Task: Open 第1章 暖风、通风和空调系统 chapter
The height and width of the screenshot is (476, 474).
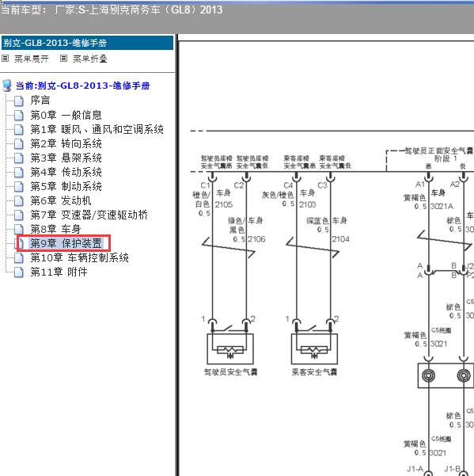Action: (x=97, y=129)
